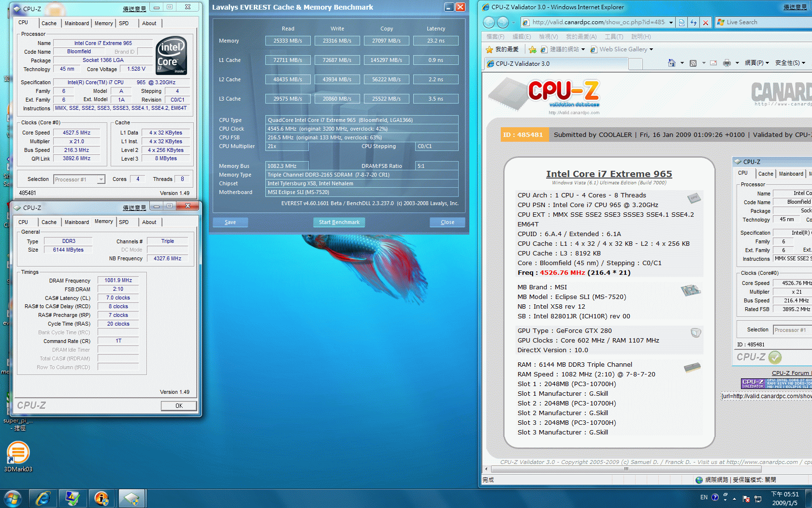Click the Refresh icon beside address bar
The width and height of the screenshot is (812, 508).
tap(694, 22)
